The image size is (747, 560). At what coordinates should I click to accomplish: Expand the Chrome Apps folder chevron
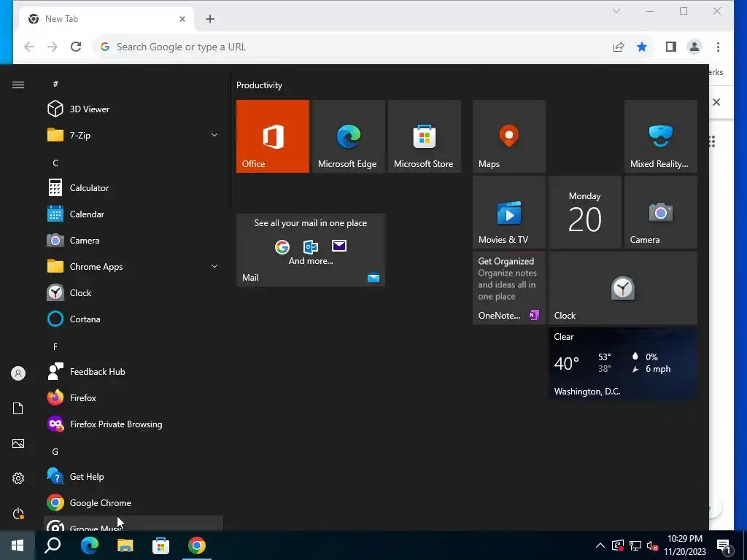point(214,266)
